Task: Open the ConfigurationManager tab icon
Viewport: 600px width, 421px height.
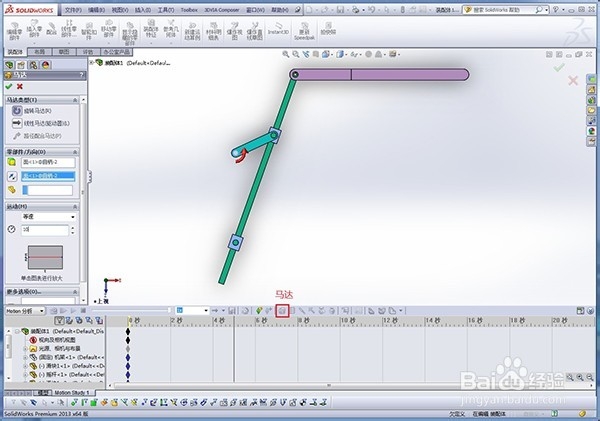Action: click(x=34, y=65)
